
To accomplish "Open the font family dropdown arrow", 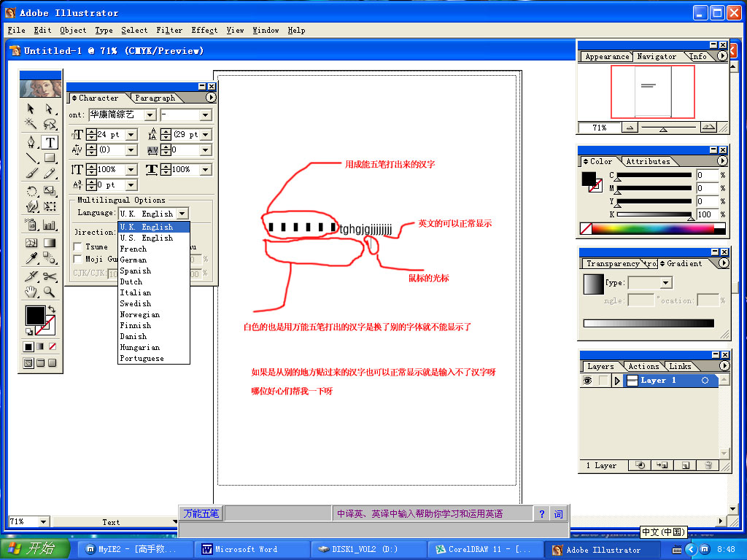I will (x=150, y=114).
